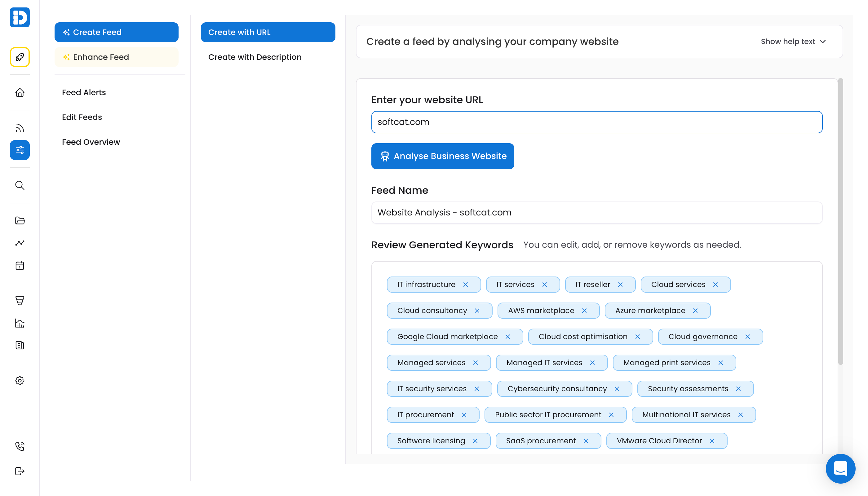Switch to the Create with URL tab

(x=268, y=32)
